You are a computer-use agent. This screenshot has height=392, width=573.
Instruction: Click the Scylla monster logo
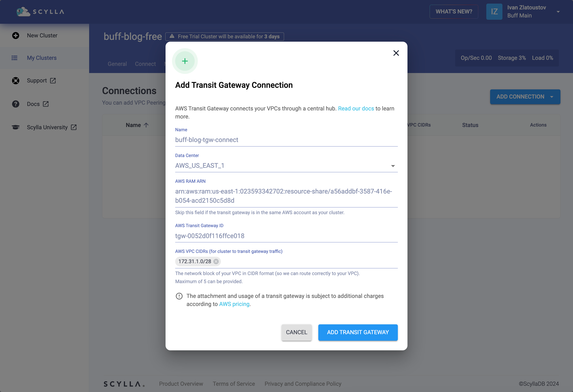coord(23,12)
